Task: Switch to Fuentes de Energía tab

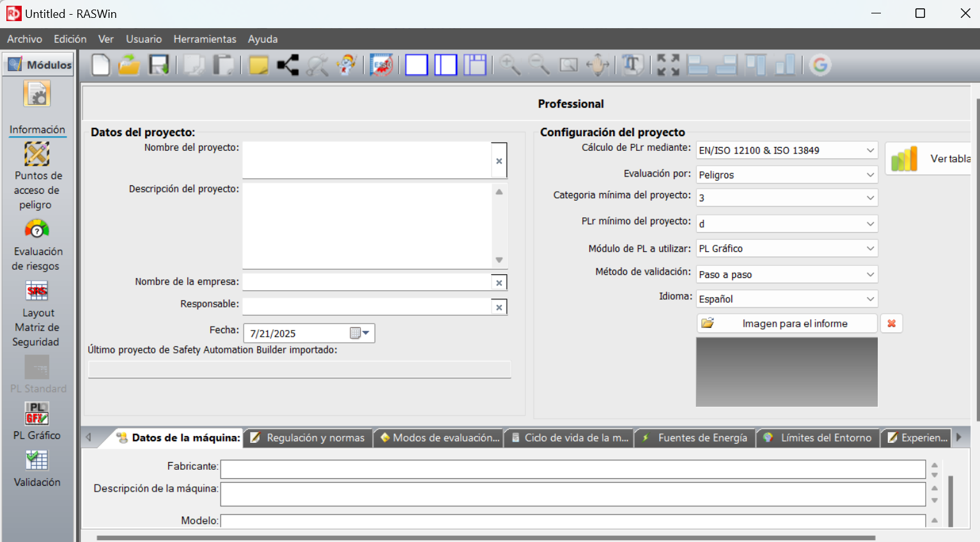Action: tap(696, 438)
